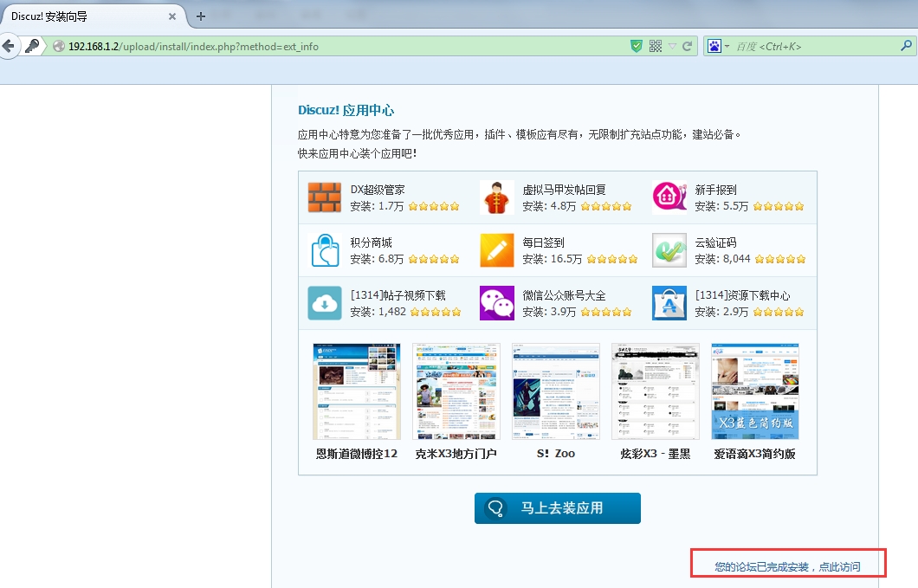
Task: Open the 每日签到 app title
Action: 543,242
